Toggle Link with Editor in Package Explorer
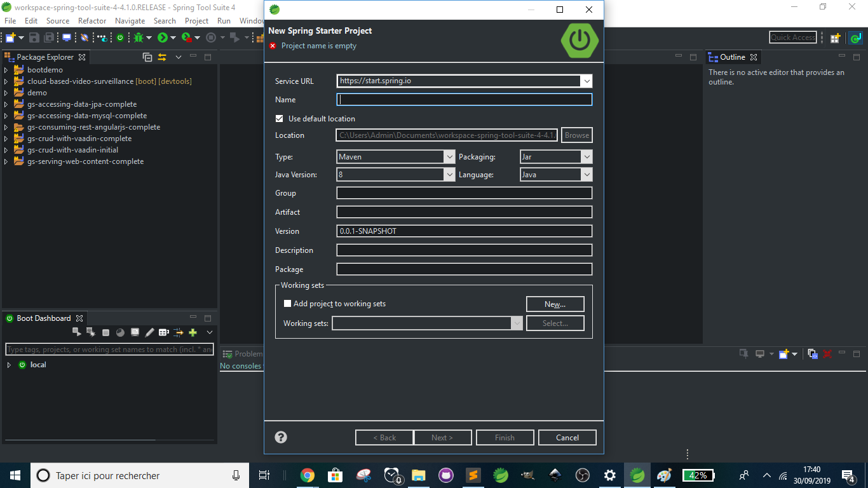The width and height of the screenshot is (868, 488). coord(162,57)
